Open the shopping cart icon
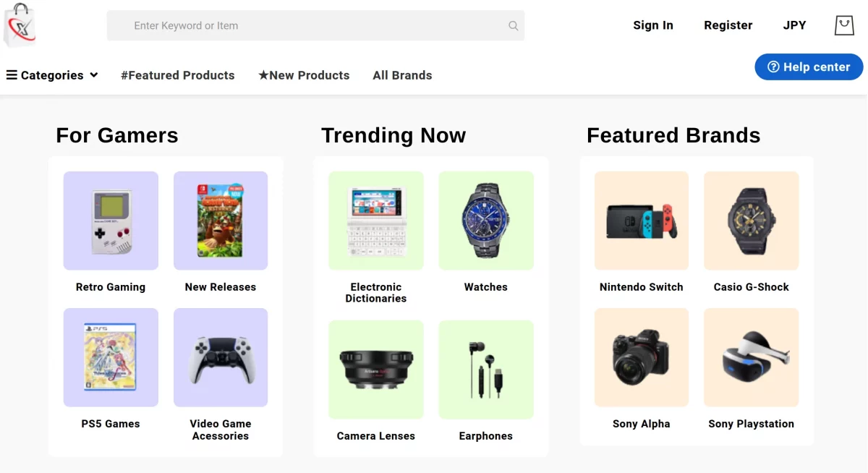Screen dimensions: 868x473 coord(844,25)
